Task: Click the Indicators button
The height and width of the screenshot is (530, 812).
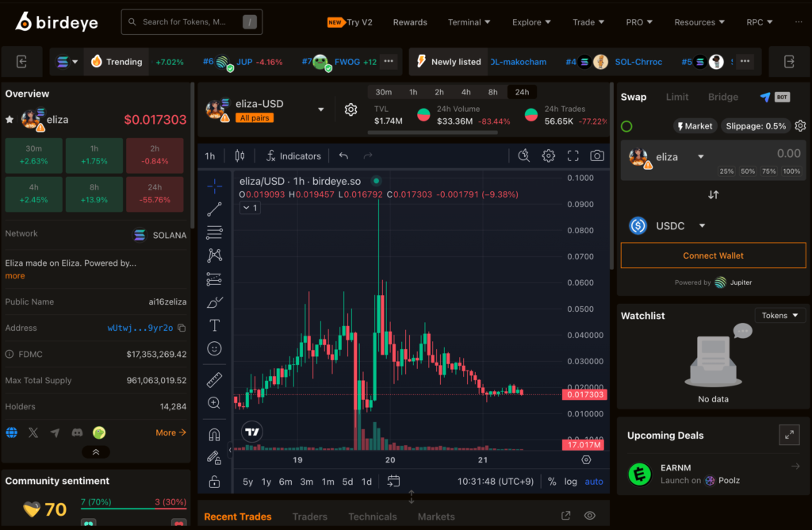Action: tap(293, 156)
